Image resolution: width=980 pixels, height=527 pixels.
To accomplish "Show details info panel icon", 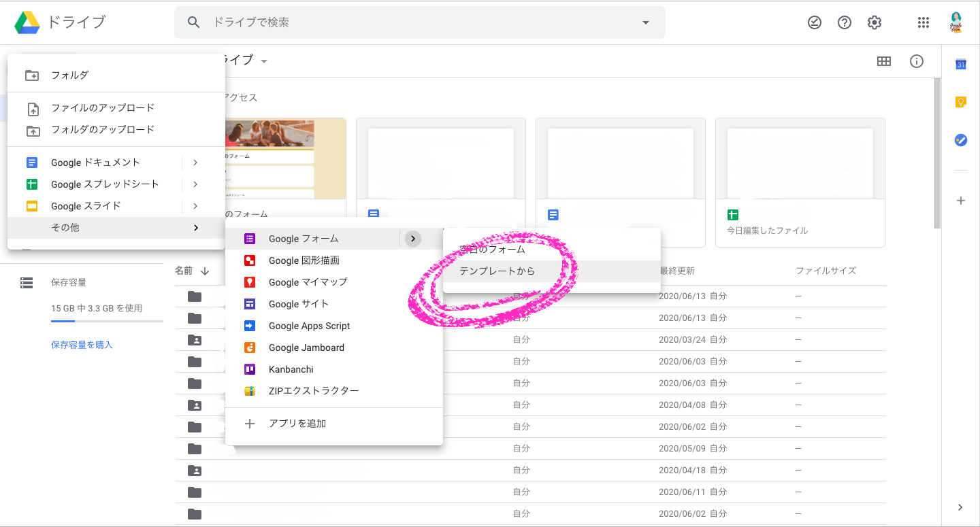I will (917, 61).
